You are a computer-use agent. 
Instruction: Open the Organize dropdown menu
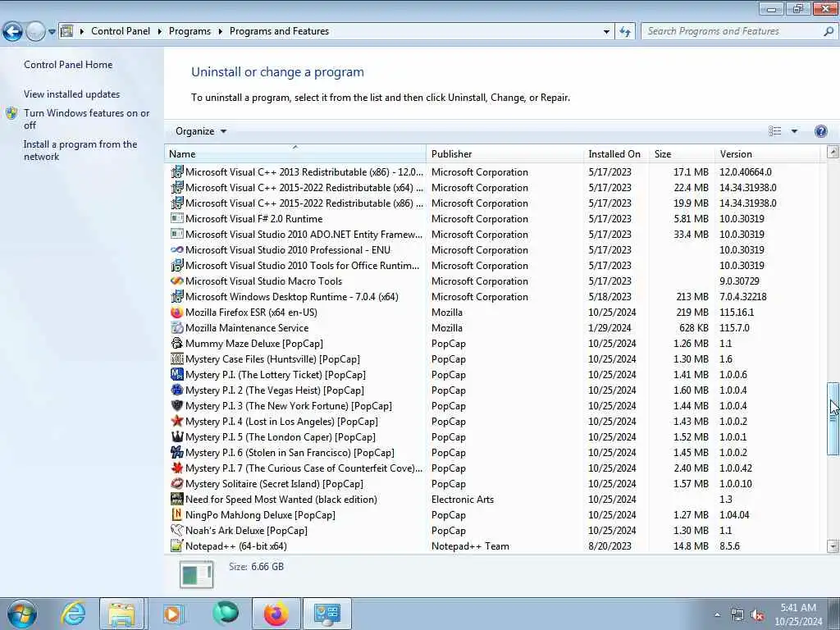click(x=201, y=131)
